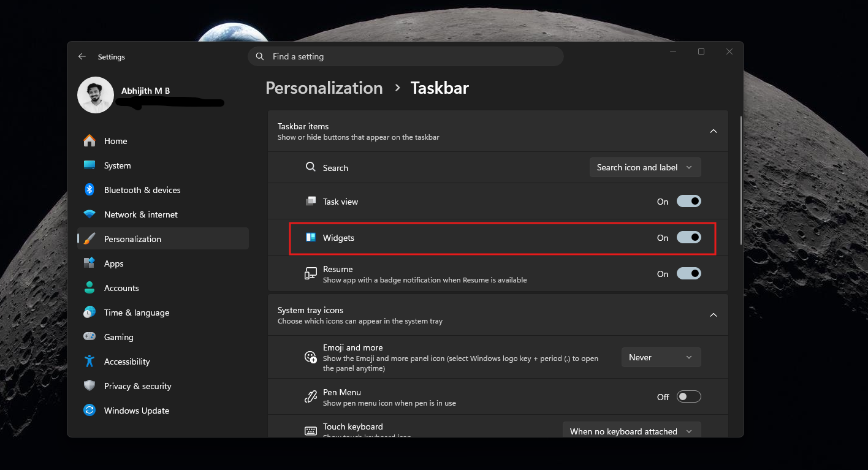The image size is (868, 470).
Task: Click the search magnifier icon in Find a setting
Action: pyautogui.click(x=260, y=56)
